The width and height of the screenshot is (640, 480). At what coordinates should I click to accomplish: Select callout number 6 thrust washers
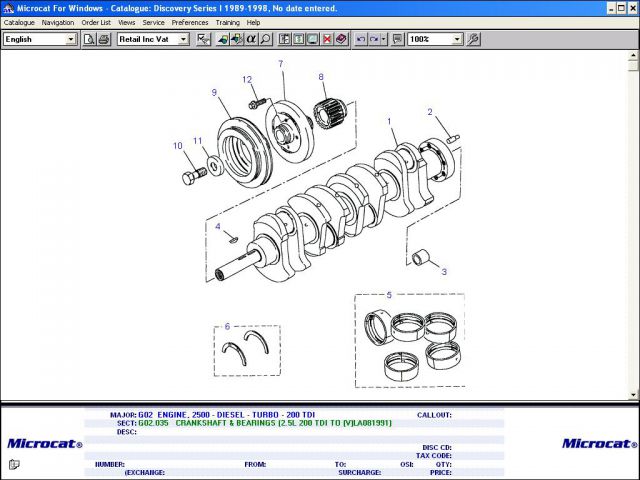point(227,327)
